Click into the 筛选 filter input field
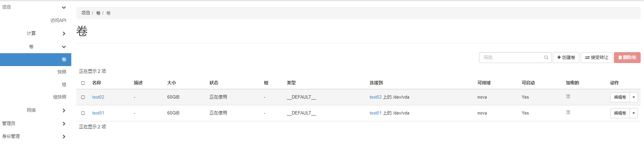This screenshot has width=644, height=144. pyautogui.click(x=510, y=58)
